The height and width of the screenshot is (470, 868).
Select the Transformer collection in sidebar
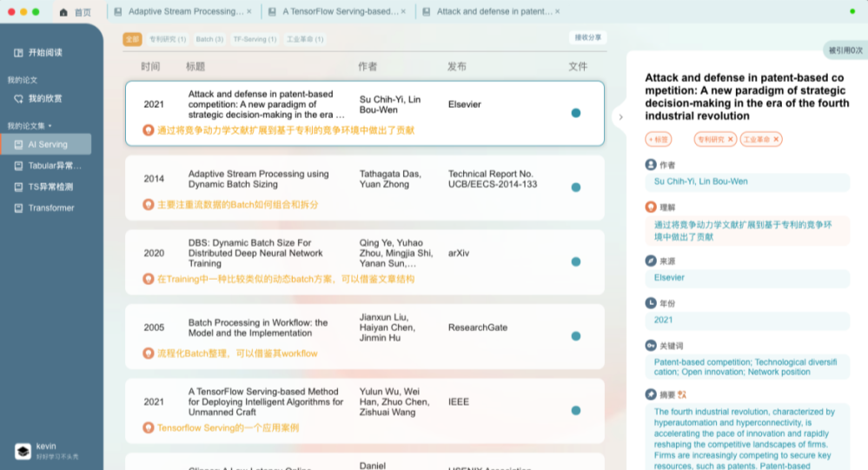click(x=50, y=209)
